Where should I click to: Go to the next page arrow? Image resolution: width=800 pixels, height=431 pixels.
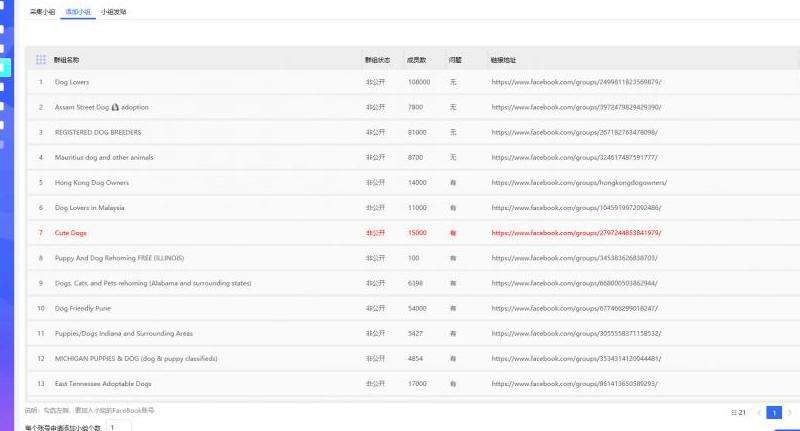[x=789, y=412]
